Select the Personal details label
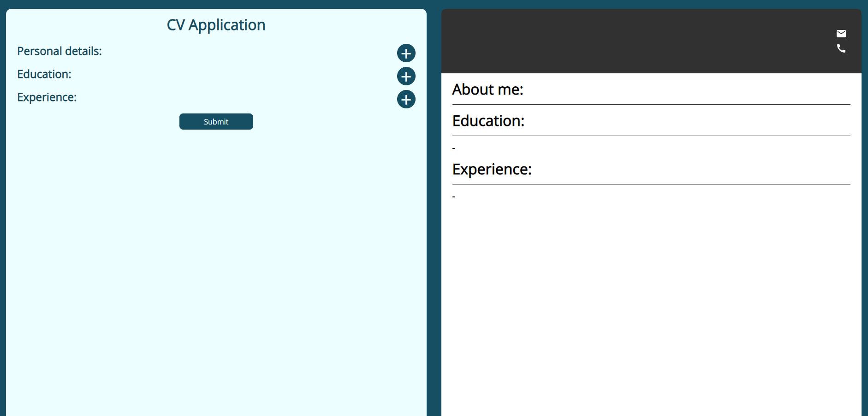Screen dimensions: 868x416 [59, 51]
